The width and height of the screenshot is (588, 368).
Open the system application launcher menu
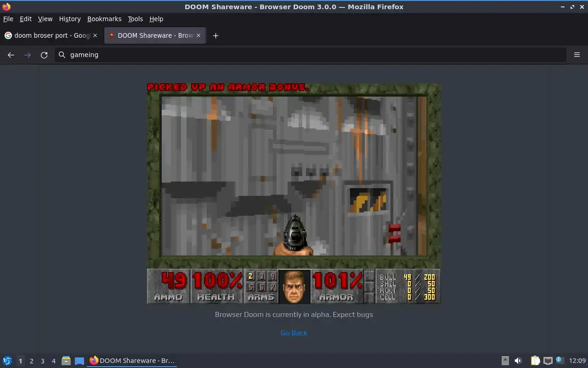tap(7, 361)
